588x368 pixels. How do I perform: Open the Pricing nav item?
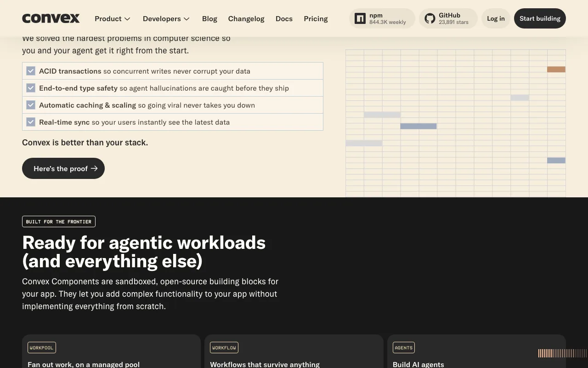tap(316, 18)
